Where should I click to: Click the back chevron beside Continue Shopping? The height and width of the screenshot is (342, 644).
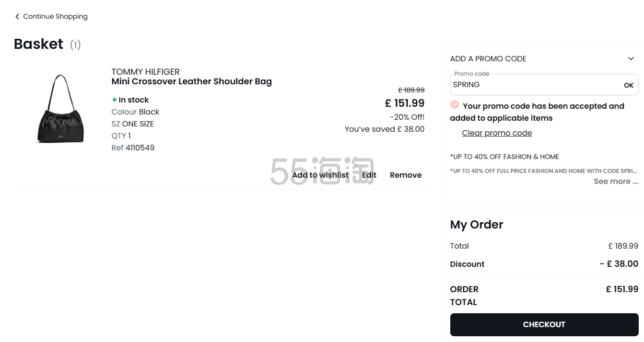click(17, 17)
